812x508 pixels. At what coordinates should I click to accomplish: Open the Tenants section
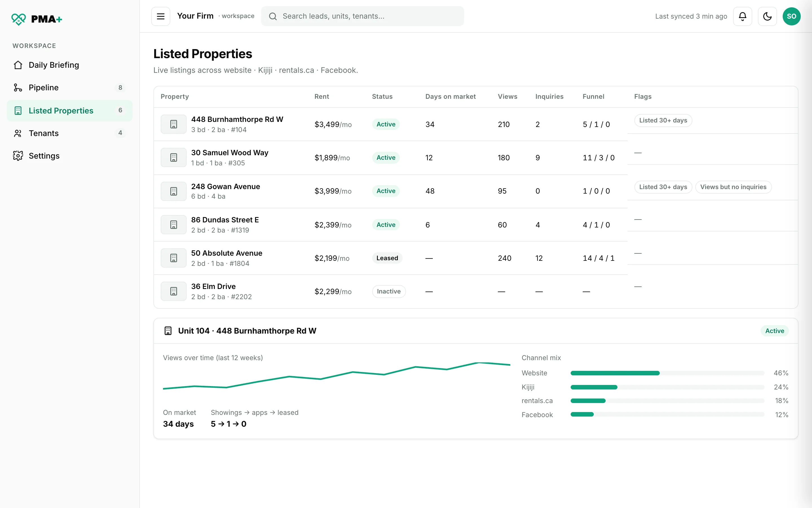point(69,133)
